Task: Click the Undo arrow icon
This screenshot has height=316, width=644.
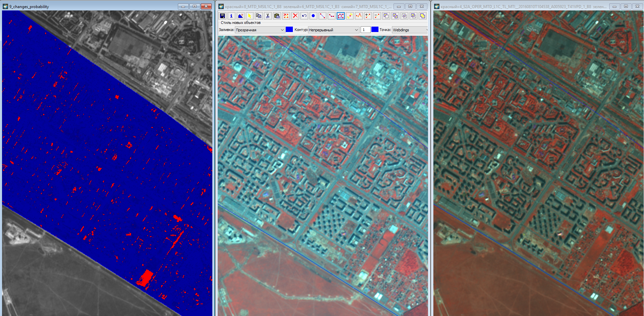Action: coord(304,16)
